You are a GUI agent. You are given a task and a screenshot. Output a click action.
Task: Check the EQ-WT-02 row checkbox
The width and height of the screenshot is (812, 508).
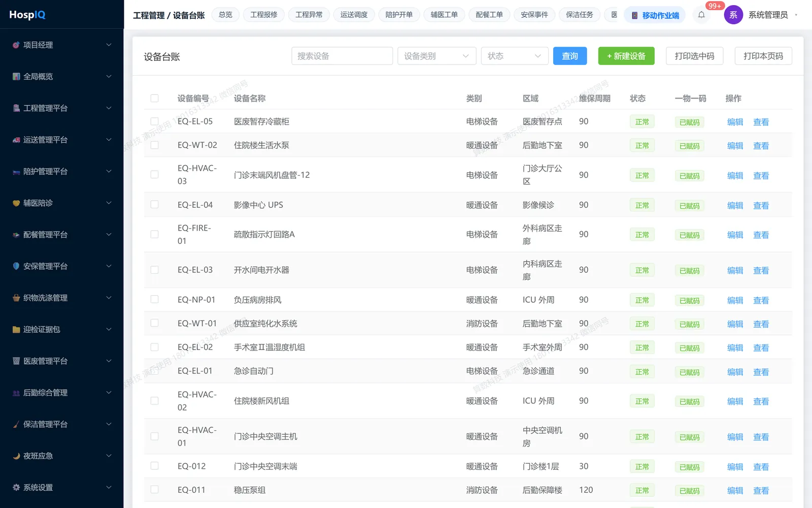[x=155, y=145]
